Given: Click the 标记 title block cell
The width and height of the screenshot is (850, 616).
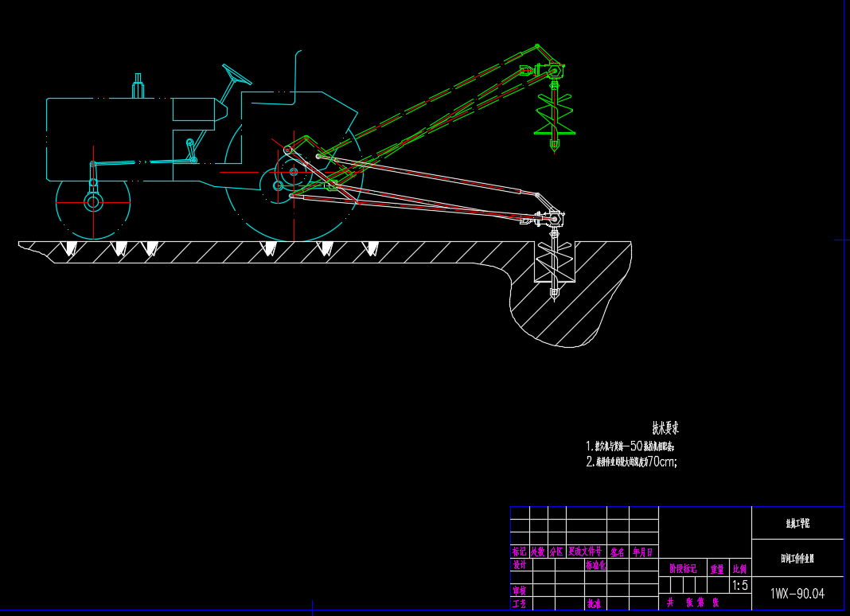Looking at the screenshot, I should coord(520,552).
